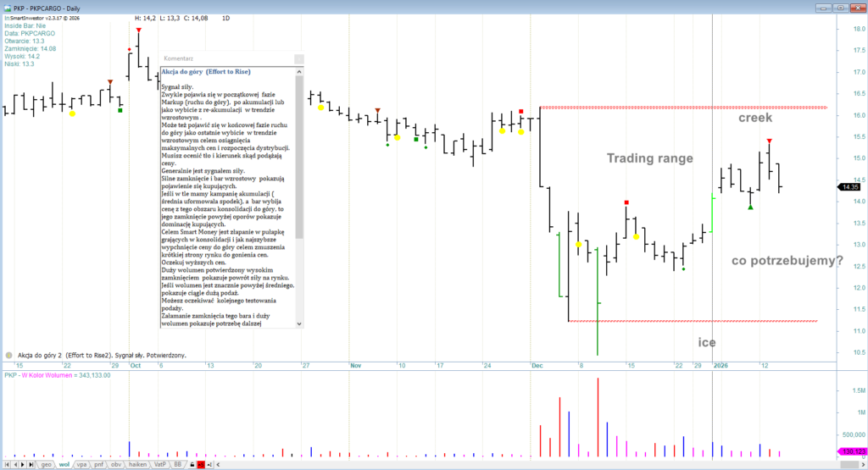The width and height of the screenshot is (868, 470).
Task: Jump to first tab arrow
Action: (x=6, y=464)
